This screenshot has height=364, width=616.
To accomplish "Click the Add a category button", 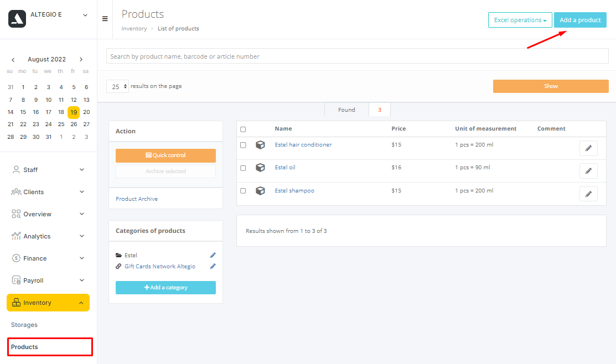I will (166, 288).
